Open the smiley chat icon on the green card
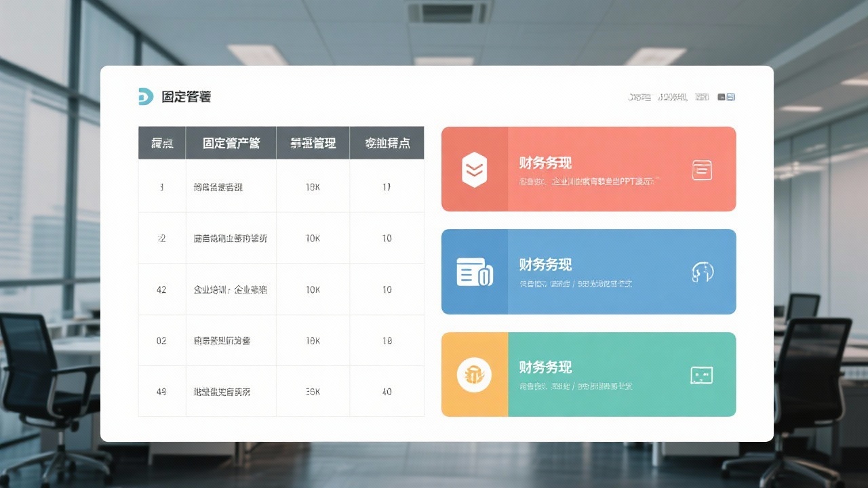Image resolution: width=868 pixels, height=488 pixels. 703,375
